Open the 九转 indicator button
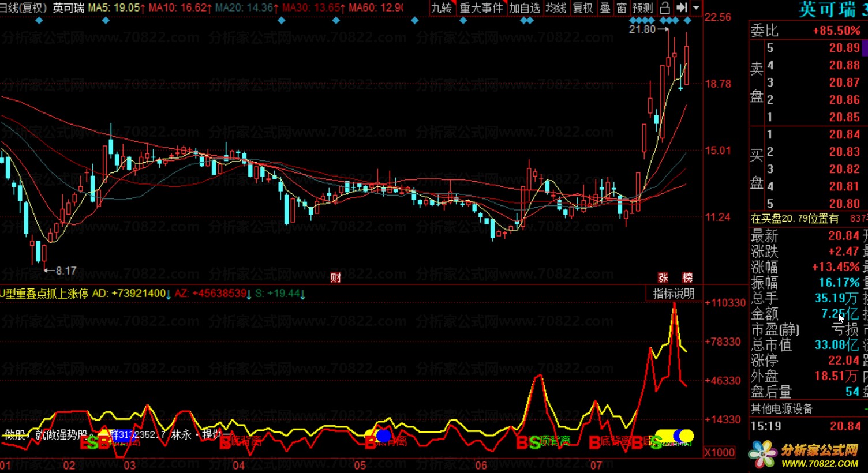 point(442,8)
